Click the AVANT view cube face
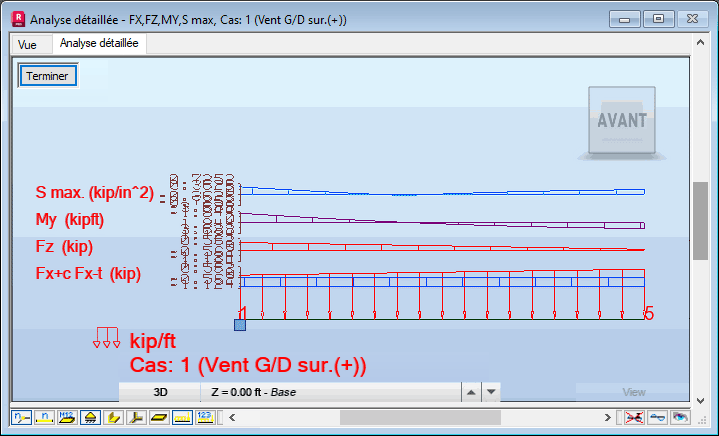The image size is (719, 436). click(x=622, y=120)
